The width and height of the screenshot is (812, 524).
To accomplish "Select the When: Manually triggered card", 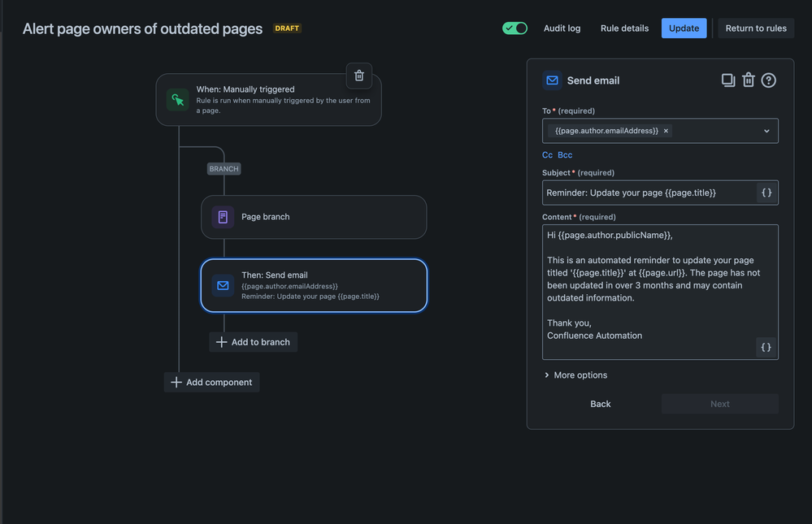I will click(268, 99).
